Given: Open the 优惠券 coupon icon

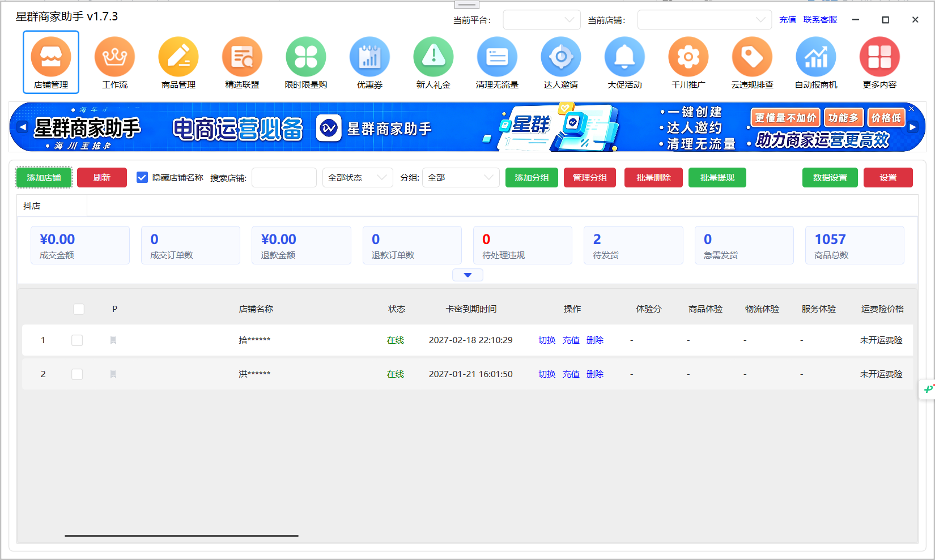Looking at the screenshot, I should [x=369, y=62].
